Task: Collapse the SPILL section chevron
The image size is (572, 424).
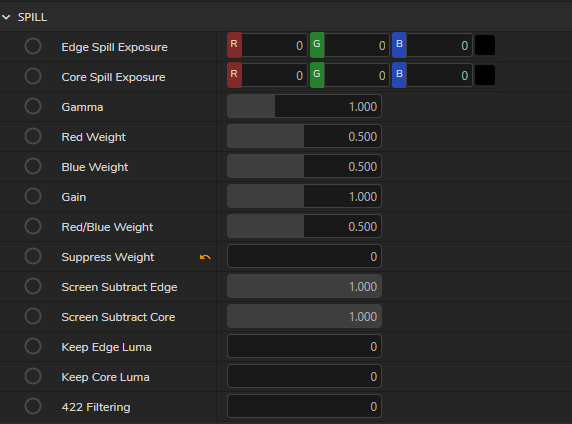Action: point(6,17)
